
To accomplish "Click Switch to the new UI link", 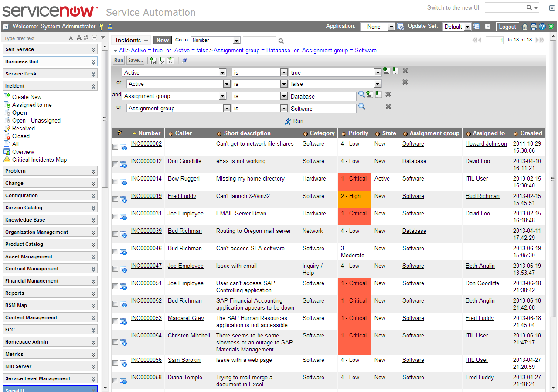I will (x=453, y=7).
